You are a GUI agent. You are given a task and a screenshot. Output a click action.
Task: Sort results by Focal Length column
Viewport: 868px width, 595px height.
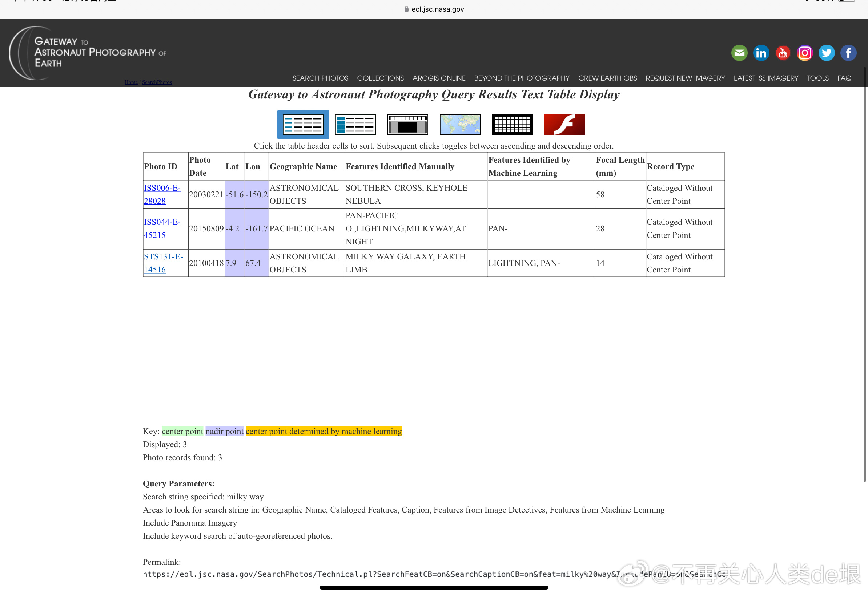620,166
